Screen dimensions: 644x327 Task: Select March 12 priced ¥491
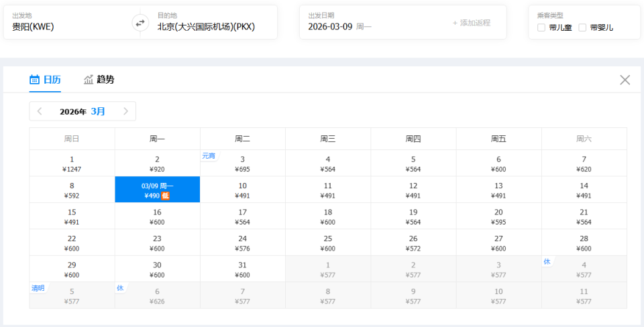pos(414,190)
